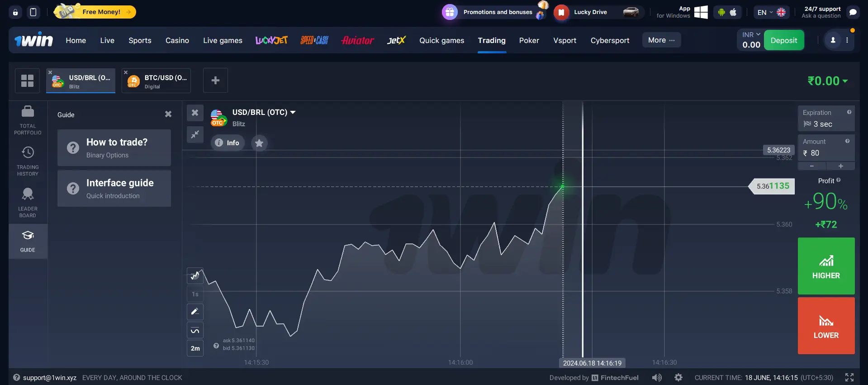Click the asset Info button
868x385 pixels.
228,143
